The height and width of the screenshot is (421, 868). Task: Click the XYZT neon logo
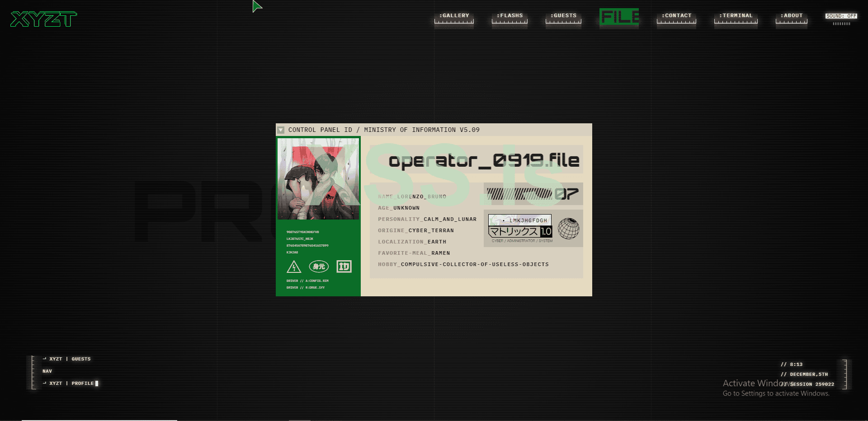click(x=43, y=19)
